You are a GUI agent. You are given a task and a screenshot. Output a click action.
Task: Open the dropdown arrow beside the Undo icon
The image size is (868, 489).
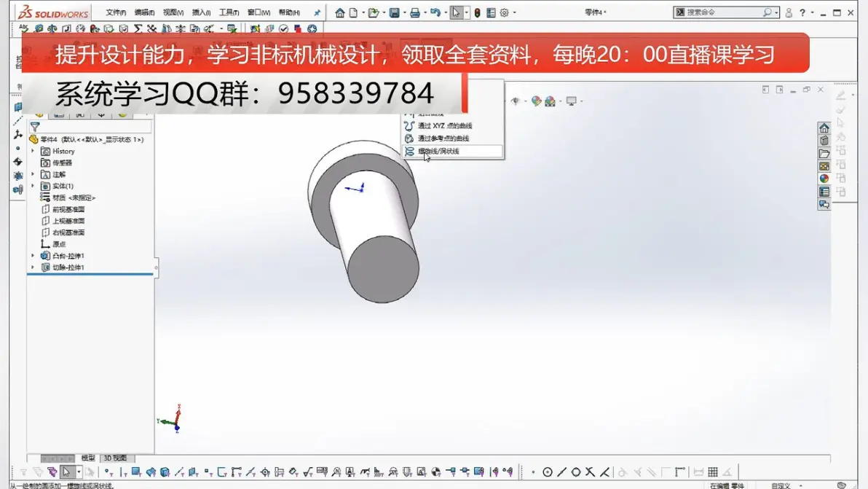tap(444, 12)
